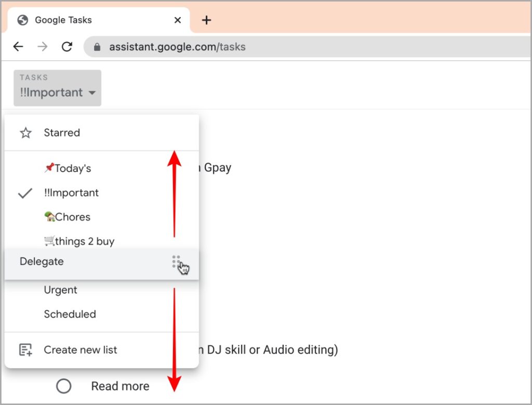Click the drag handle on Delegate row

(176, 262)
